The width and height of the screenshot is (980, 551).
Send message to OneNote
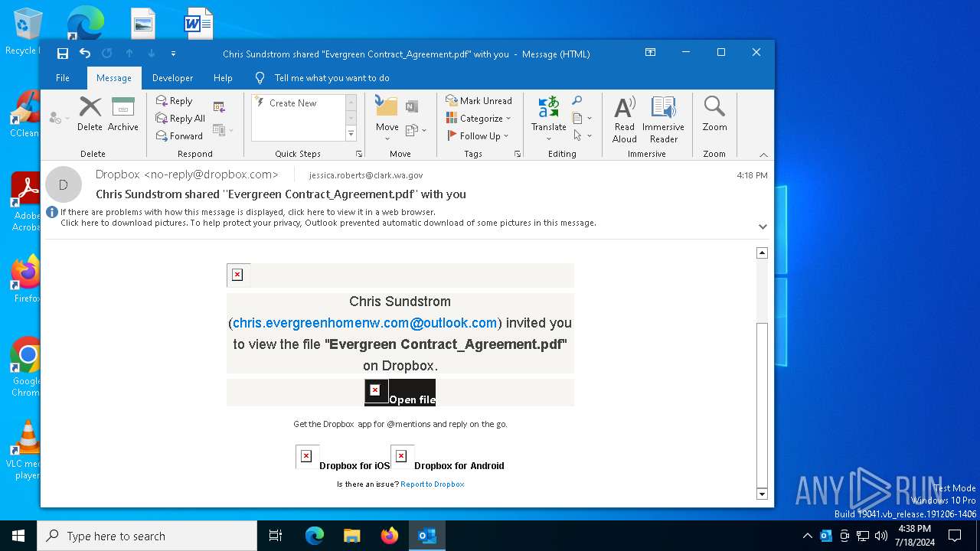[412, 106]
